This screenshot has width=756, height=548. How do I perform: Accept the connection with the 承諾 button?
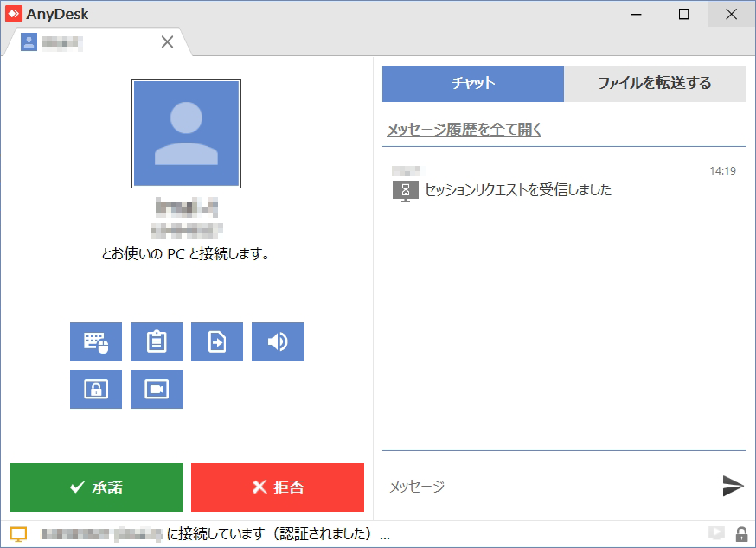tap(95, 487)
